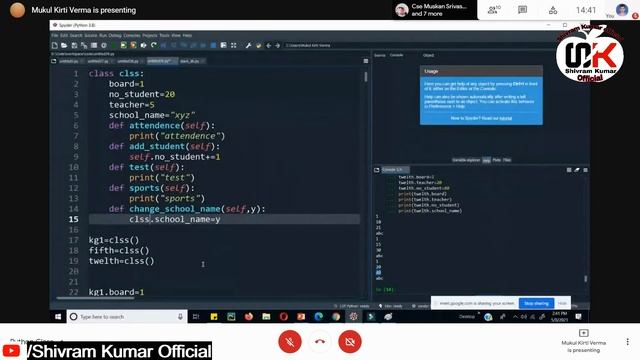Click the Task View taskbar icon
This screenshot has width=640, height=360.
196,316
